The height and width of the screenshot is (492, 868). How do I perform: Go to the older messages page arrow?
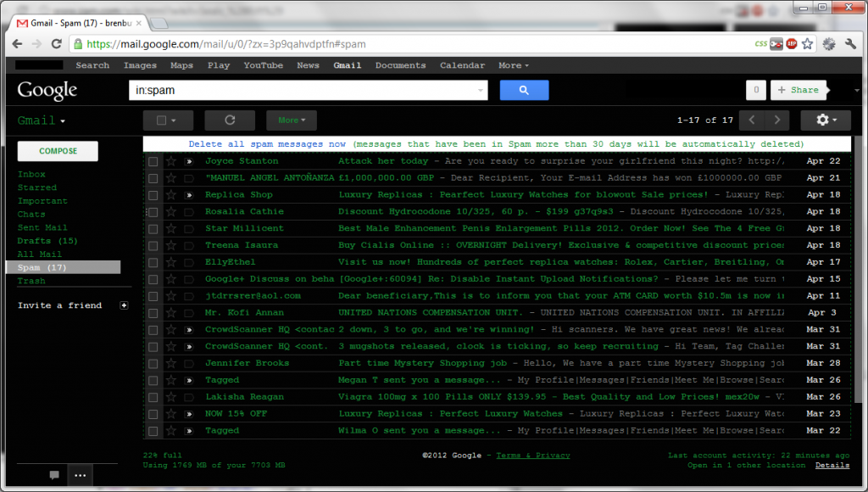point(776,120)
